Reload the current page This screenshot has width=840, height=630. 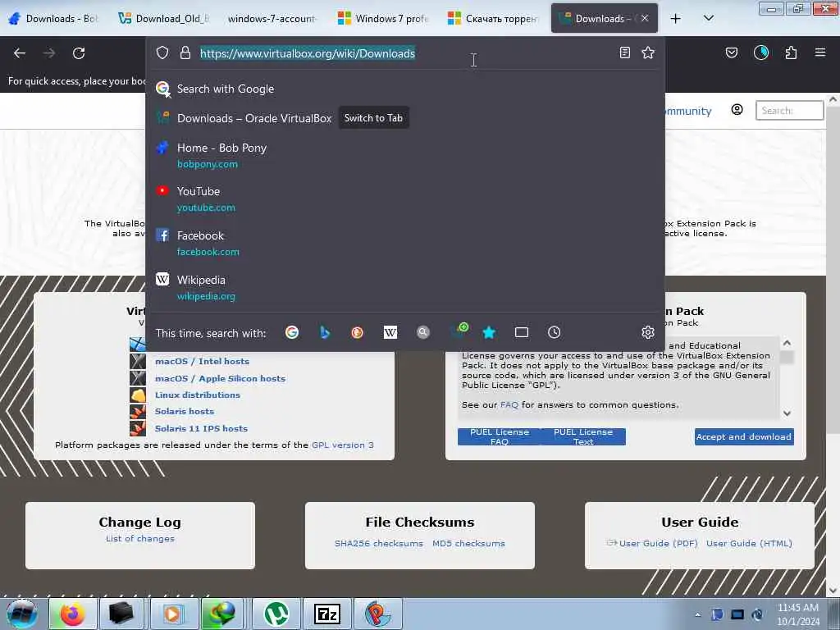[79, 53]
